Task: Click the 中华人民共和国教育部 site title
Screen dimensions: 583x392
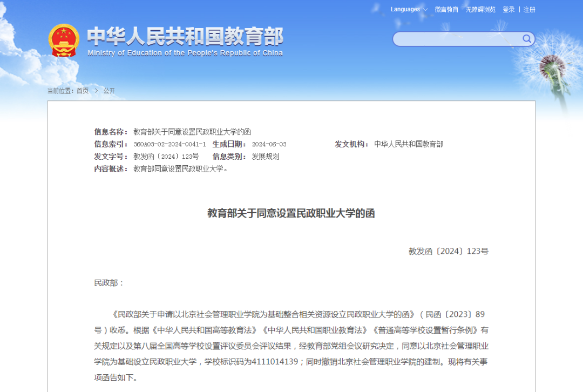Action: [185, 36]
